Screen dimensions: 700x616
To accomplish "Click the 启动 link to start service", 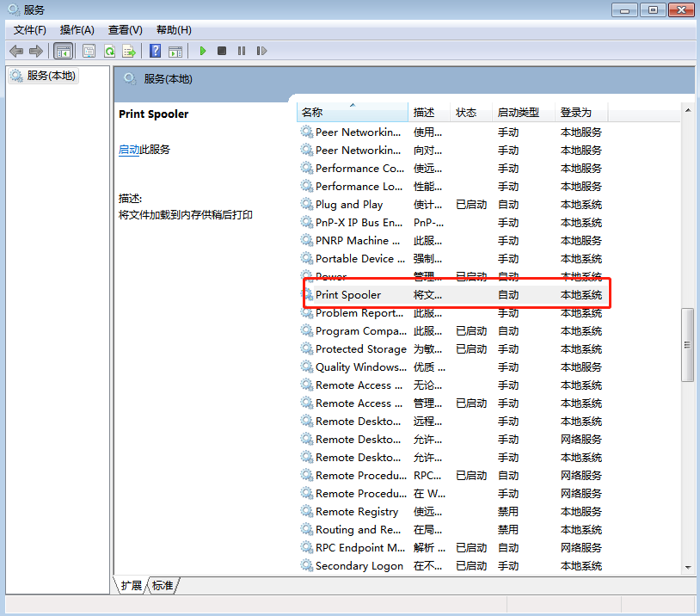I will 129,150.
